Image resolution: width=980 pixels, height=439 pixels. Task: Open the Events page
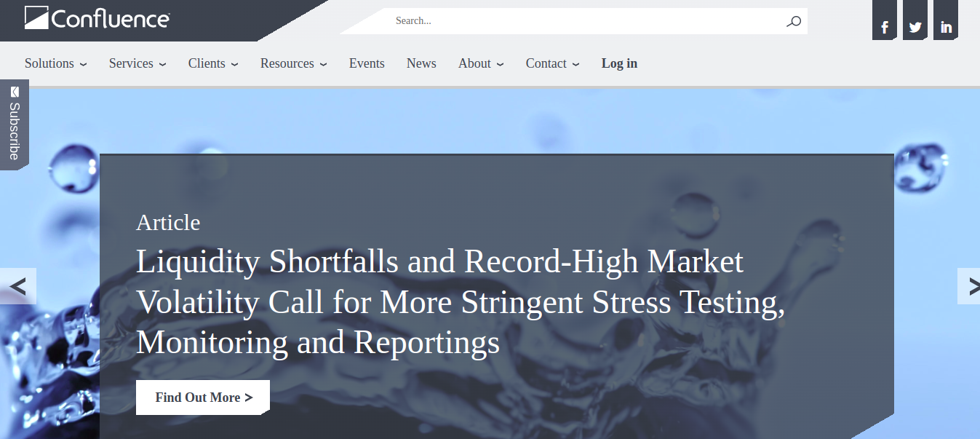coord(367,63)
